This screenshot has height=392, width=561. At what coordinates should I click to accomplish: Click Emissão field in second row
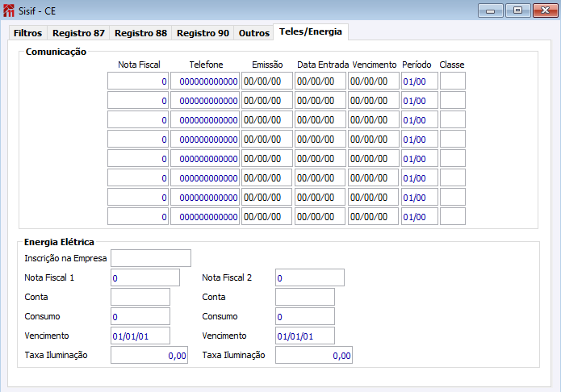[x=267, y=100]
